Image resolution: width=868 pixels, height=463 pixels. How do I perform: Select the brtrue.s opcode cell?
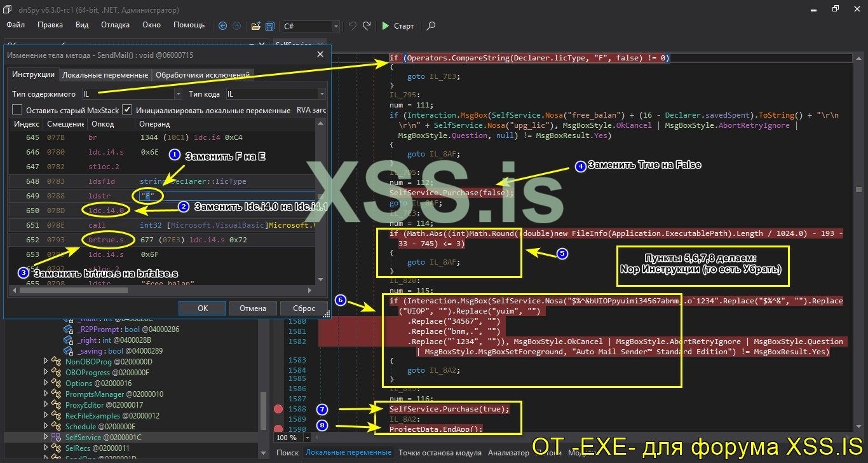point(110,239)
